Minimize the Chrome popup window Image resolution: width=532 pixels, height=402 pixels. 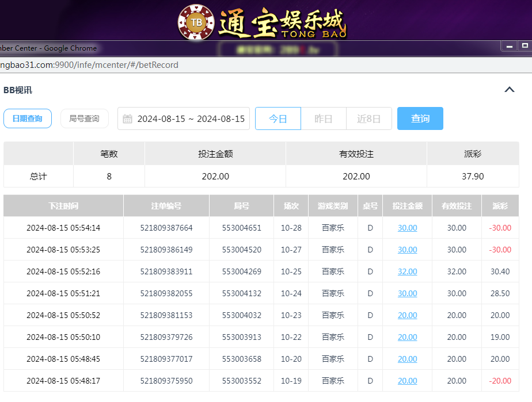(x=508, y=45)
